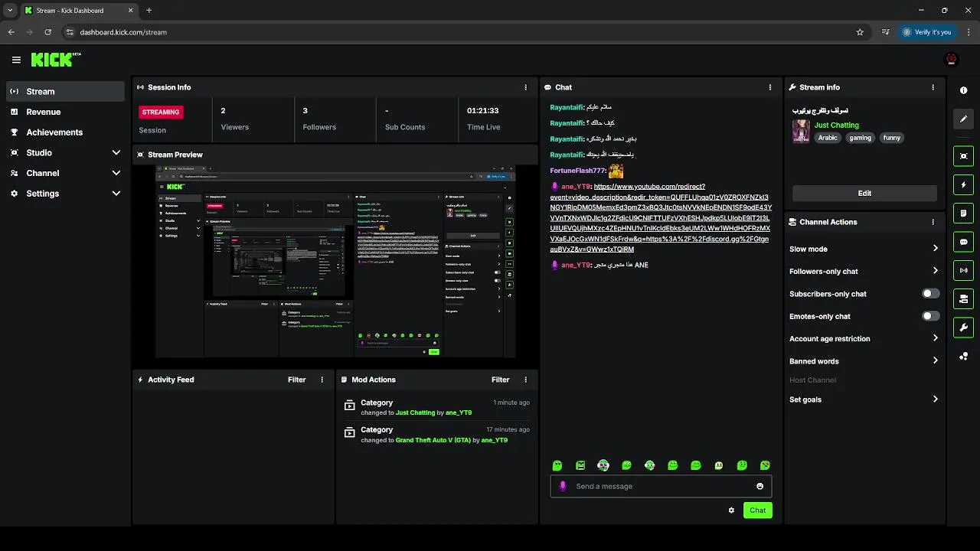Insert the last heart-eyes emote in chat
Image resolution: width=980 pixels, height=551 pixels.
point(765,465)
